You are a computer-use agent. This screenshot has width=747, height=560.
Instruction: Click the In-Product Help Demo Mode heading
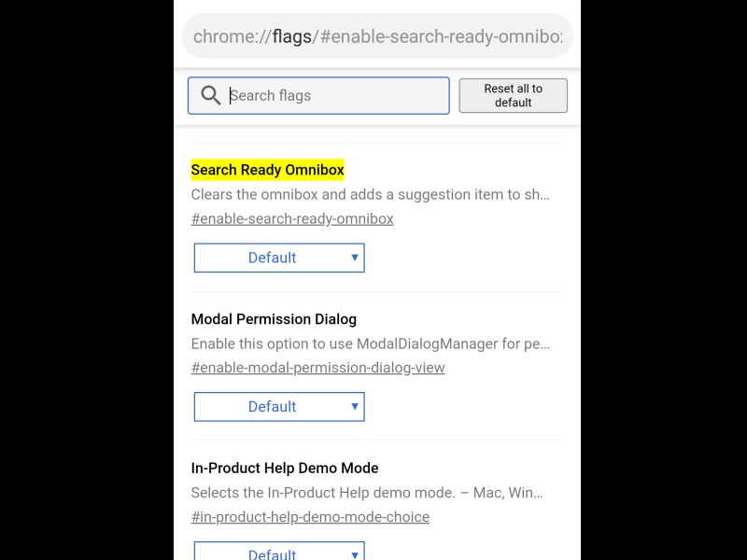[284, 468]
